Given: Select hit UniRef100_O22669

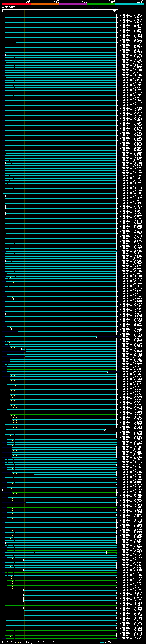Looking at the screenshot, I should click(131, 45).
